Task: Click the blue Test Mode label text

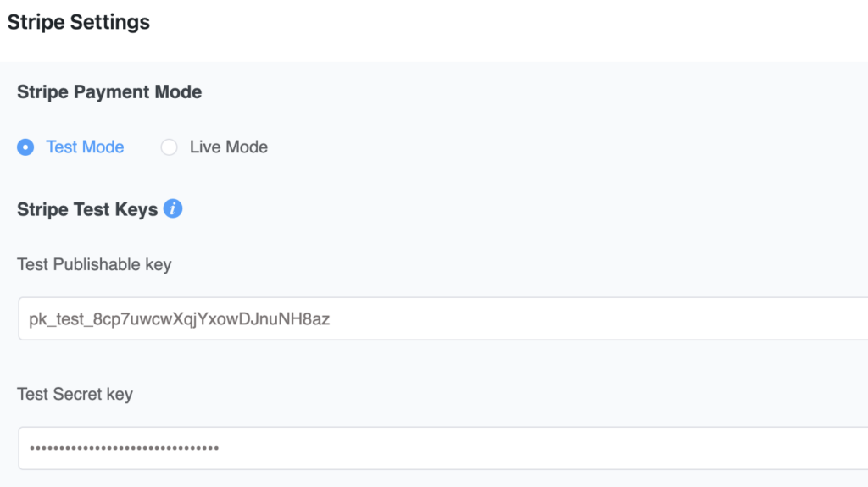Action: (x=85, y=147)
